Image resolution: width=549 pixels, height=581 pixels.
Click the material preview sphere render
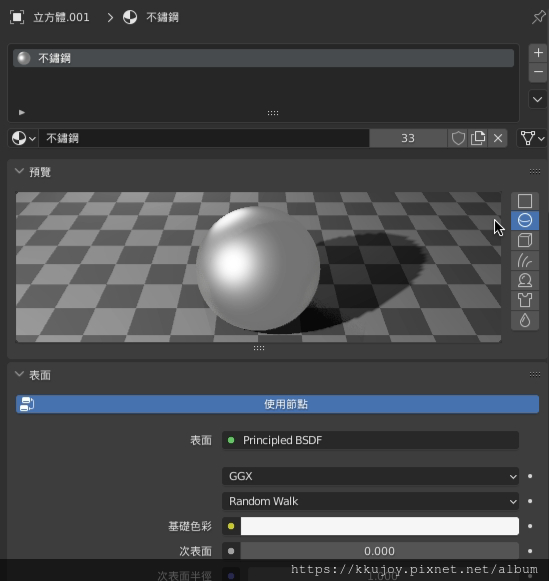click(258, 268)
